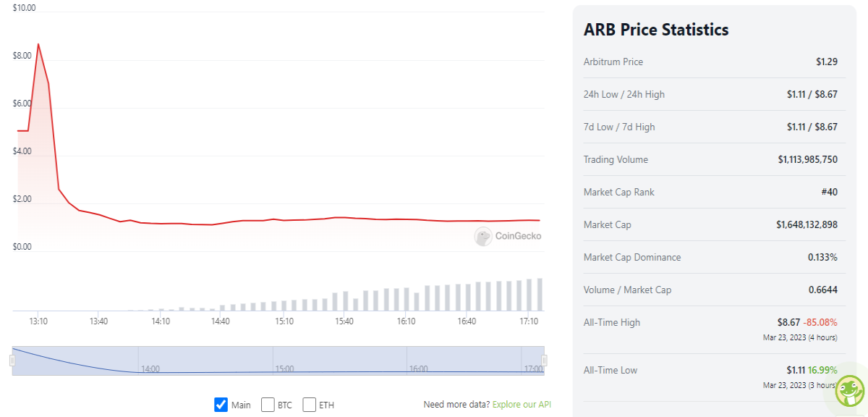Click the price peak on the chart
The height and width of the screenshot is (417, 868).
[38, 44]
